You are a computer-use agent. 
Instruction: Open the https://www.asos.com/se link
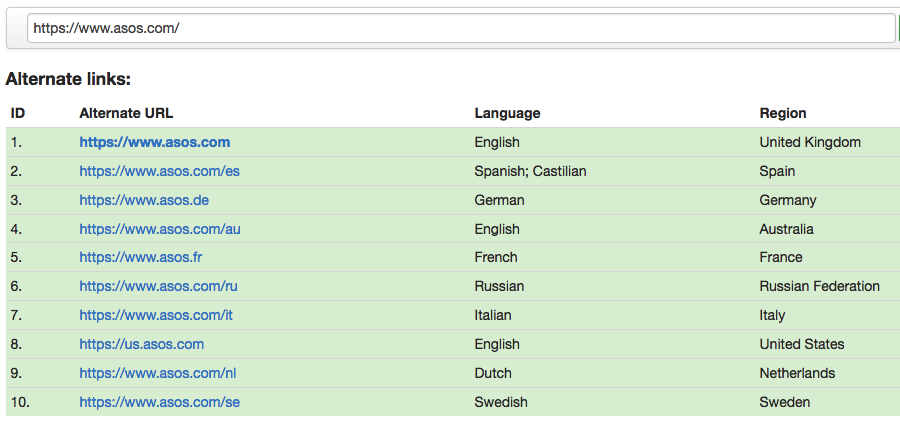point(160,402)
